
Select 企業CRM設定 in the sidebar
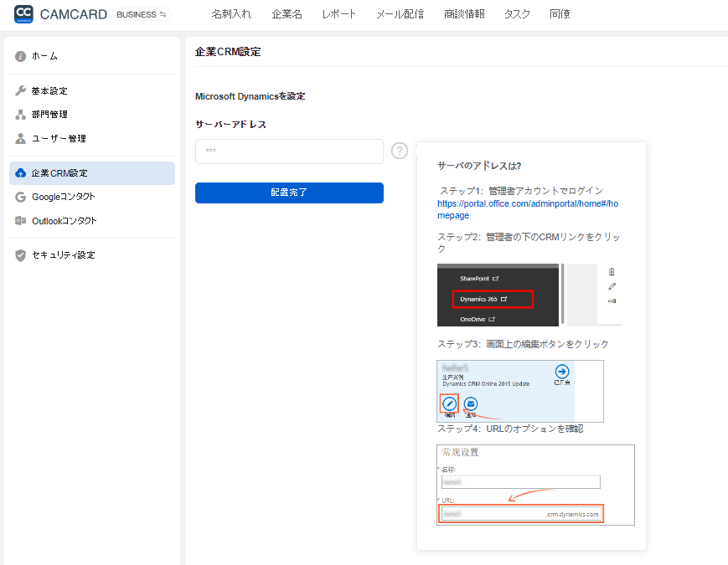coord(92,173)
